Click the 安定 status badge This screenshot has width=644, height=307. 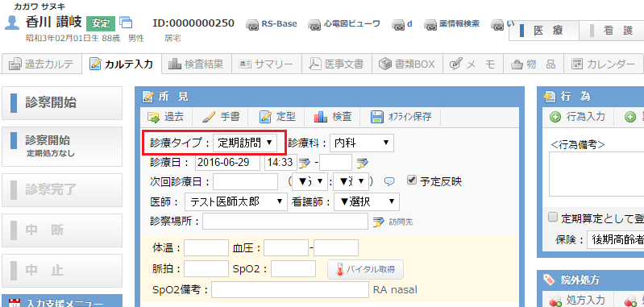[101, 23]
